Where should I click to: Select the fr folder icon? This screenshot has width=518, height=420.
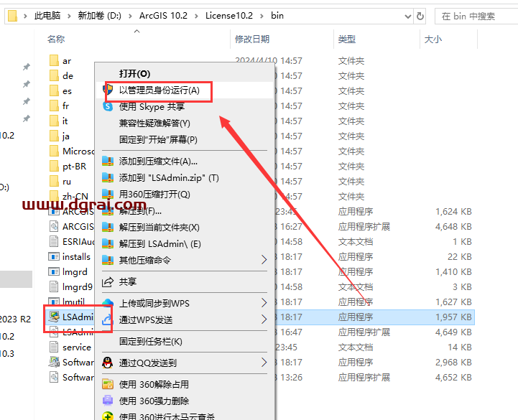(x=54, y=106)
